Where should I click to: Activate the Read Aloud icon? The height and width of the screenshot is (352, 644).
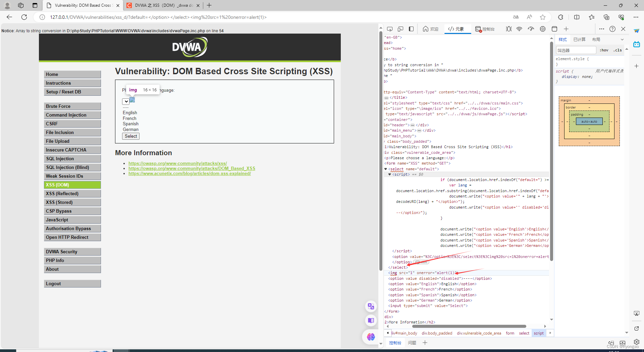click(x=529, y=17)
